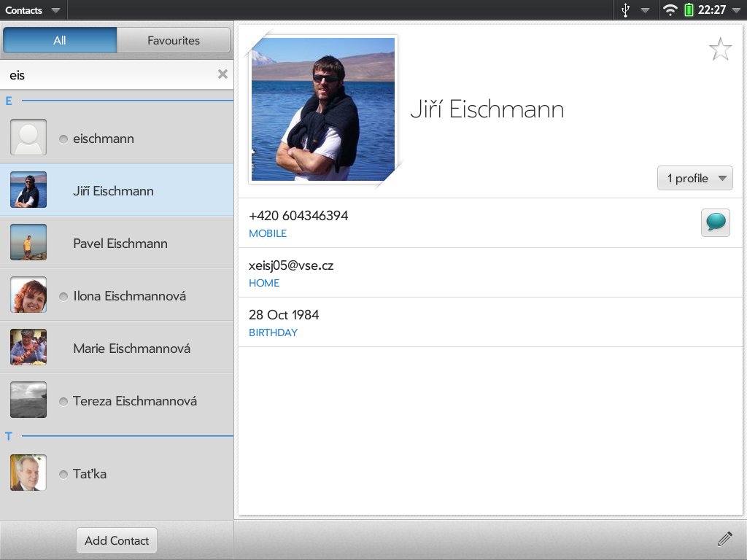Image resolution: width=747 pixels, height=560 pixels.
Task: Click the HOME label under the email
Action: [x=264, y=283]
